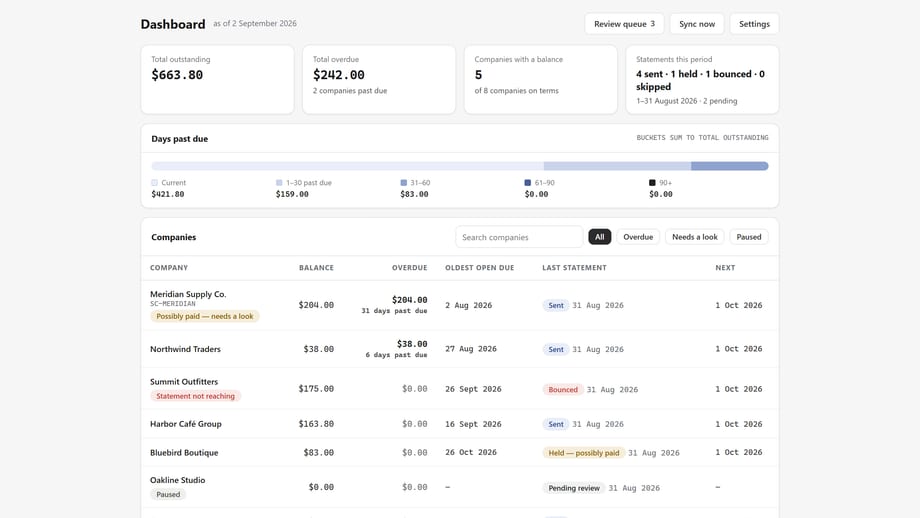The height and width of the screenshot is (518, 920).
Task: Show Needs a look companies
Action: [x=694, y=237]
